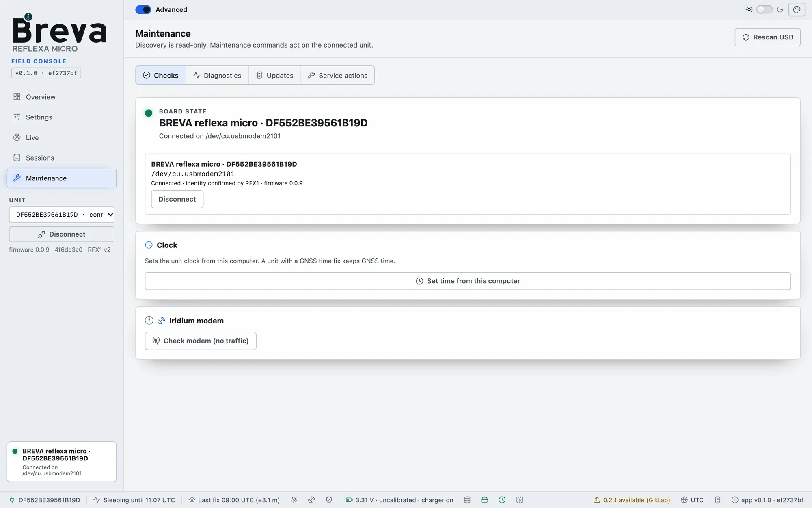Click Sleeping until 11:07 UTC status
The height and width of the screenshot is (508, 812).
pyautogui.click(x=134, y=500)
